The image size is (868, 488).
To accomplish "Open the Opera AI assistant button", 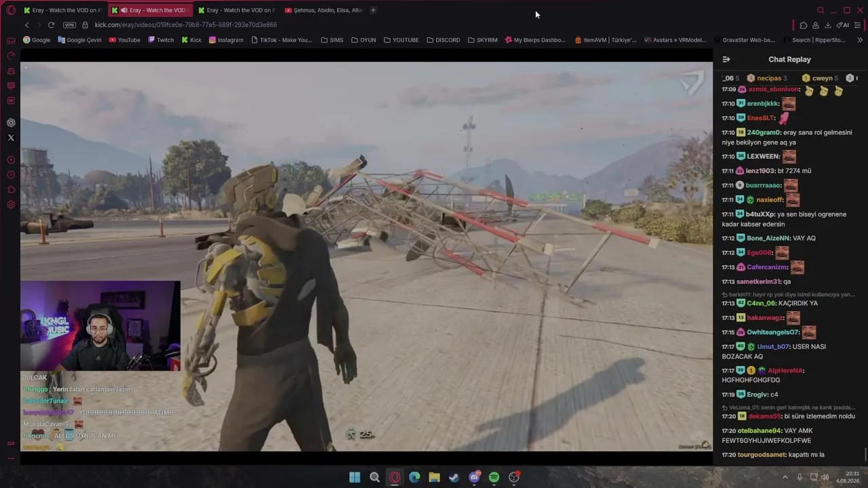I will pyautogui.click(x=843, y=25).
